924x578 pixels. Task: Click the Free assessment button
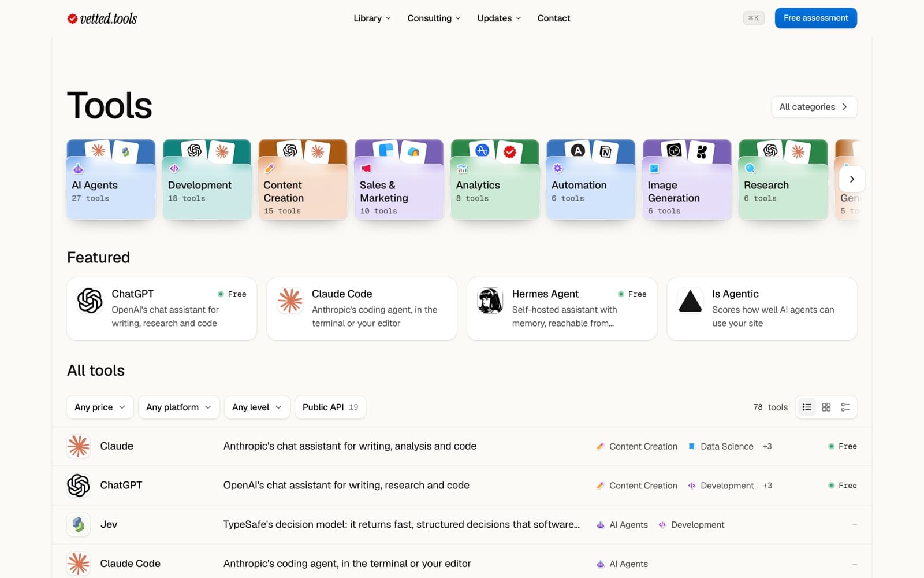coord(815,18)
